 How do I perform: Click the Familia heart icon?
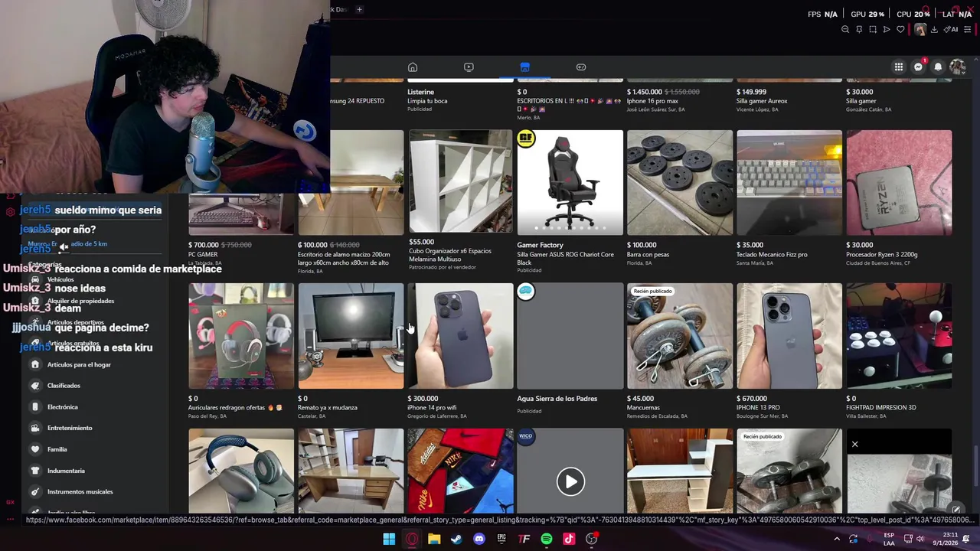point(34,449)
